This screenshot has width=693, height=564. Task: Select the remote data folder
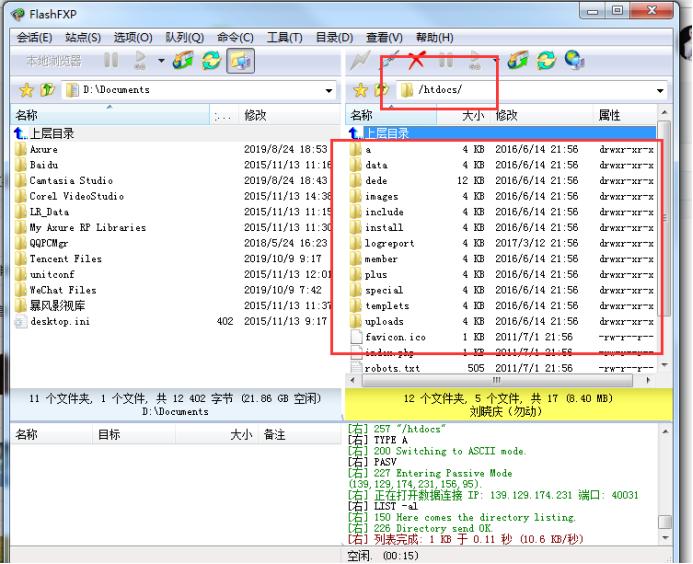tap(376, 165)
